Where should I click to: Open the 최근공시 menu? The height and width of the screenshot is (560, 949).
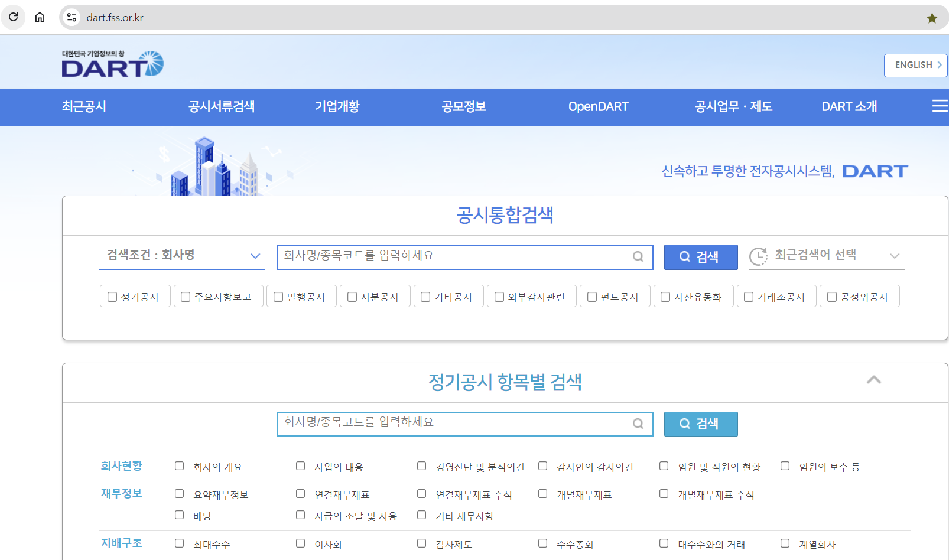[84, 107]
